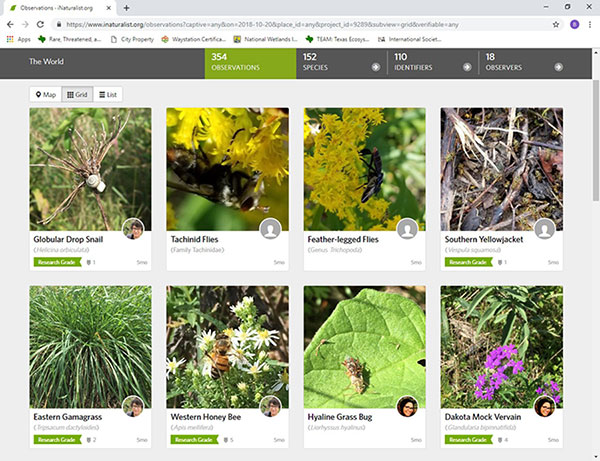Switch to List view
This screenshot has height=461, width=600.
point(109,94)
